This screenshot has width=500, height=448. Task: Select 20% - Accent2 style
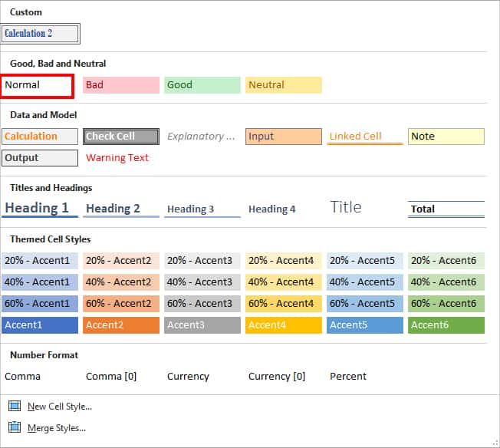[x=121, y=261]
